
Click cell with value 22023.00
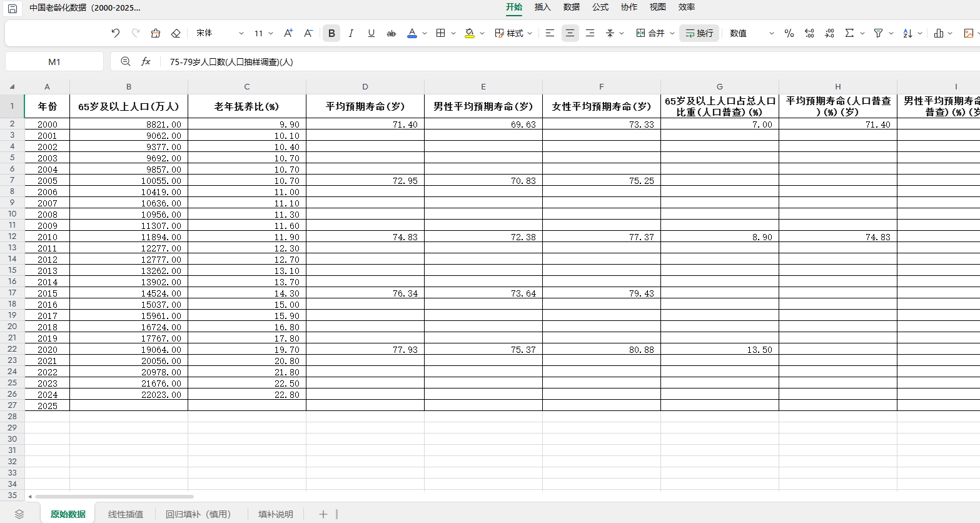coord(129,395)
